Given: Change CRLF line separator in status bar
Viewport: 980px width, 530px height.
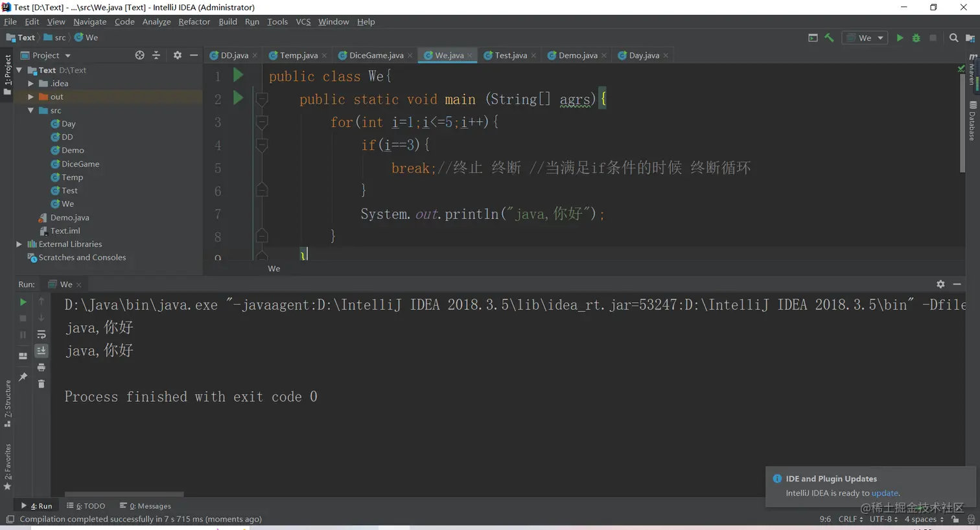Looking at the screenshot, I should click(850, 519).
